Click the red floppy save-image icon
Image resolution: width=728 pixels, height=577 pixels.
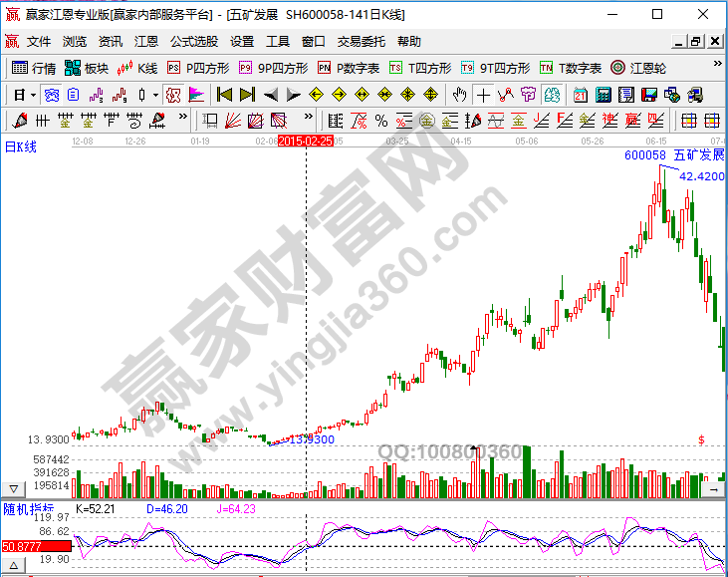(649, 95)
